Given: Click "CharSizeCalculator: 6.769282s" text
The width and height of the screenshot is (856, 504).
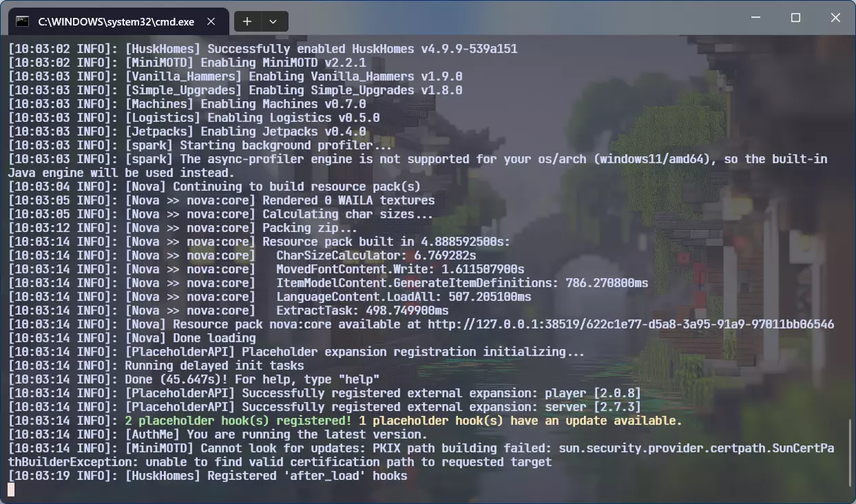Looking at the screenshot, I should coord(376,255).
